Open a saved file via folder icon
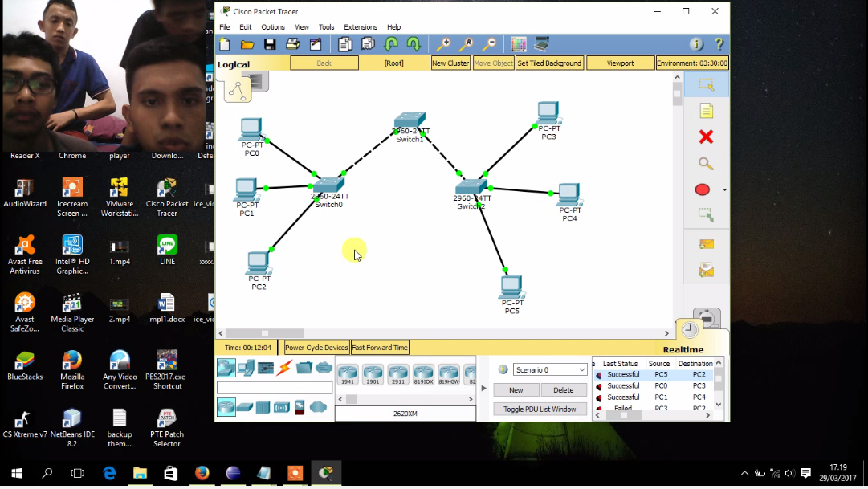 [247, 44]
